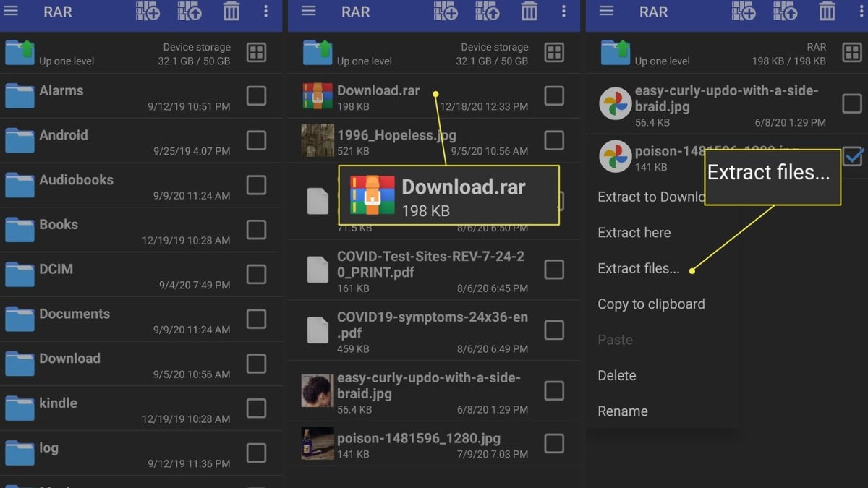Open hamburger menu on the Download.rar list screen

309,12
